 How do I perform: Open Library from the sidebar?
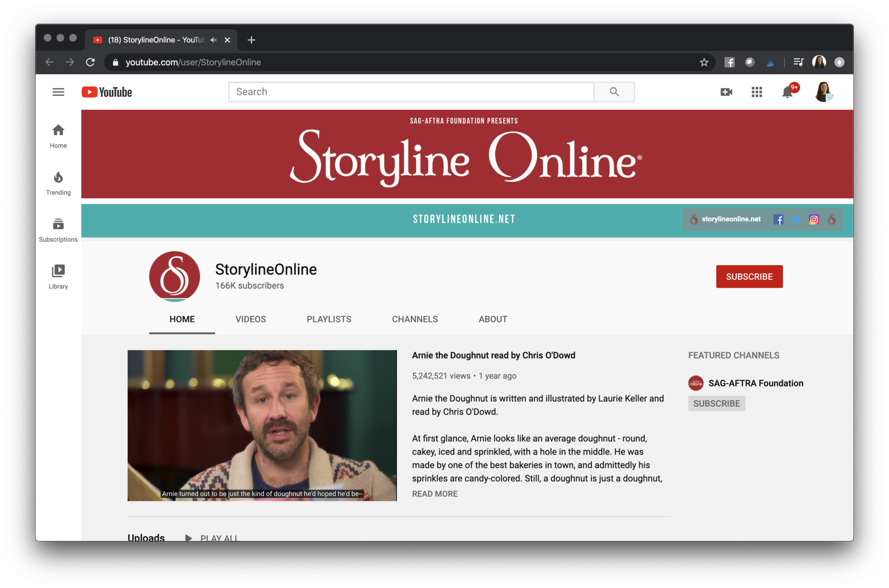tap(58, 276)
